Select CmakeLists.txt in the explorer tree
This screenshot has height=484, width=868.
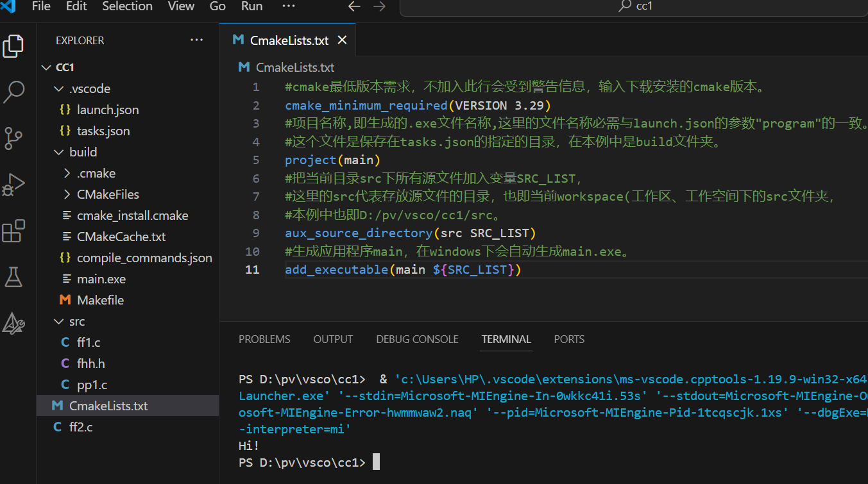point(128,406)
